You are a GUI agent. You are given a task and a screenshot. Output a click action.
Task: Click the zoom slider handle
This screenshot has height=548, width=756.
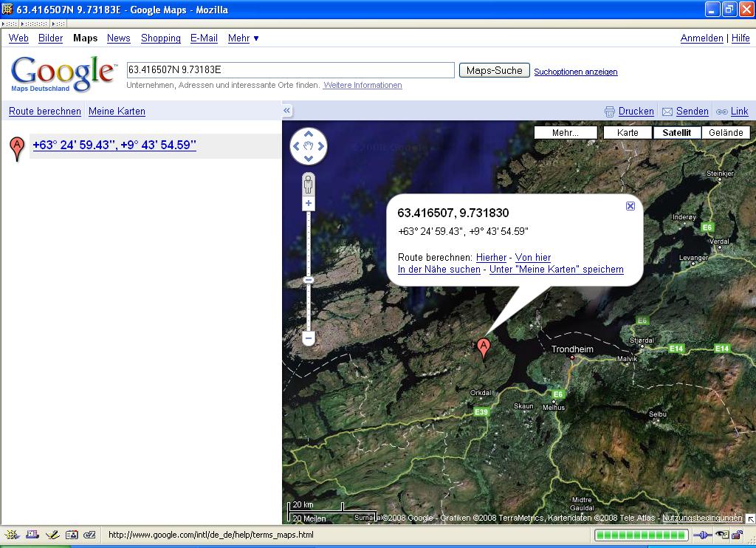[x=309, y=280]
